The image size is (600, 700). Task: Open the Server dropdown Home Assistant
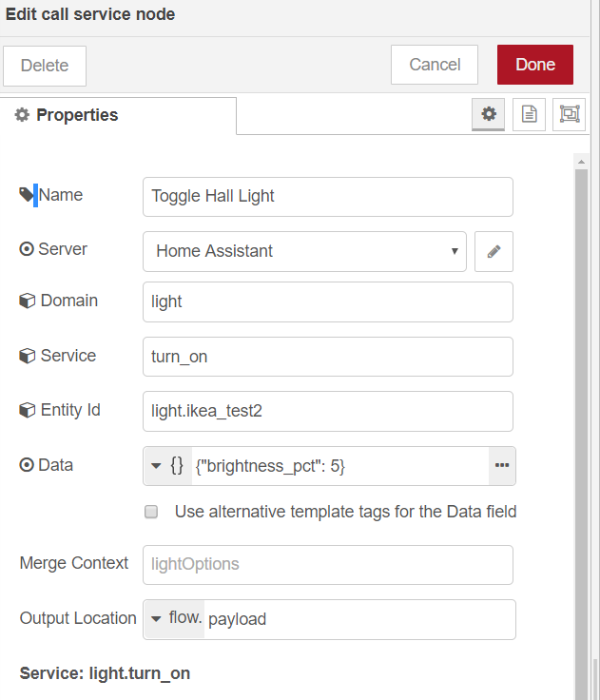pos(304,251)
